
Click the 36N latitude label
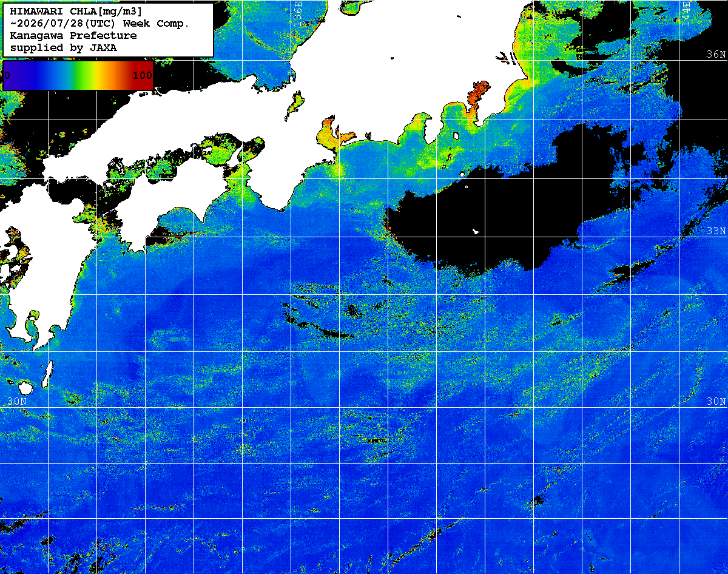coord(716,54)
